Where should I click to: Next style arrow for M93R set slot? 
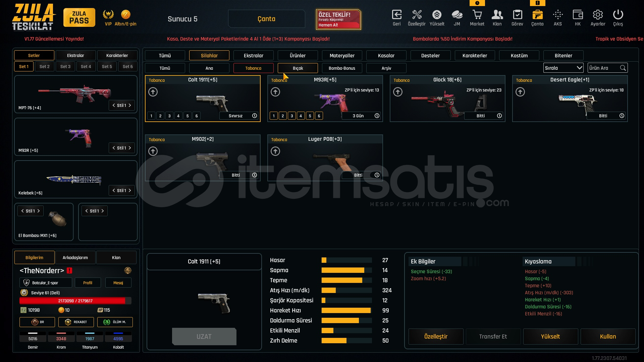[x=130, y=148]
